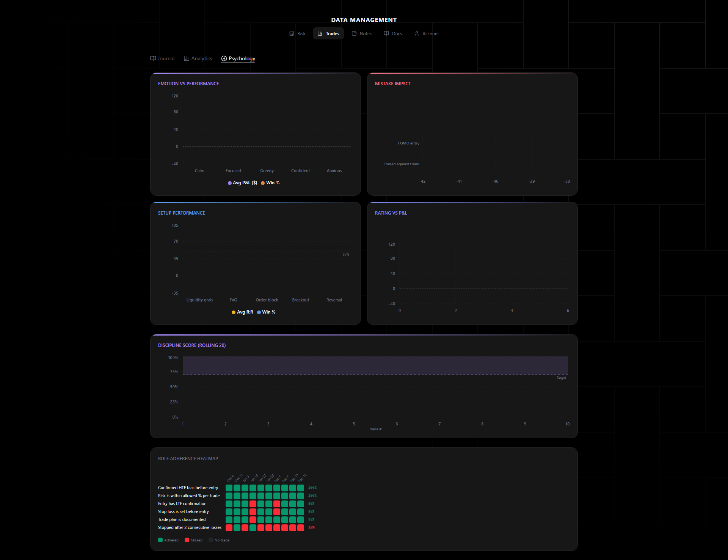Click the Notes page icon

354,33
